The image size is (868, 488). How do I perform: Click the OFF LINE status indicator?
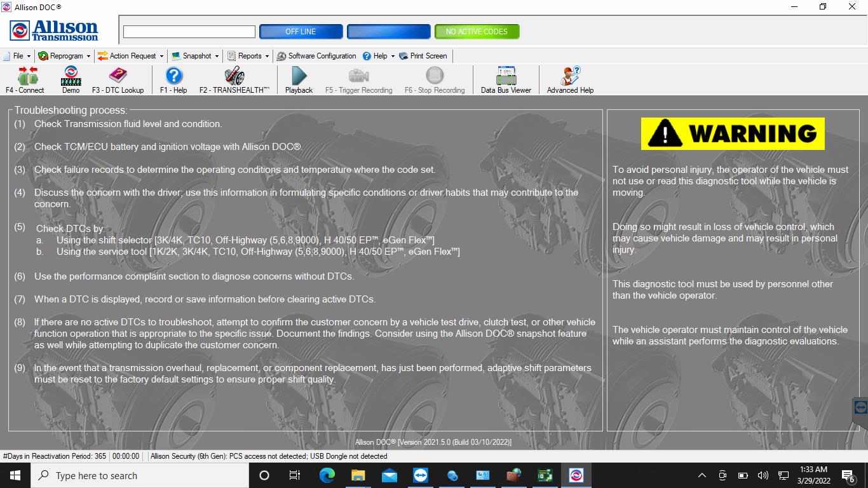click(x=301, y=32)
